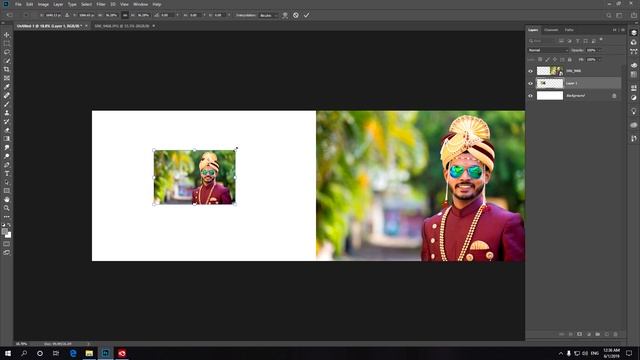Select the Eraser tool
Image resolution: width=640 pixels, height=360 pixels.
click(7, 130)
